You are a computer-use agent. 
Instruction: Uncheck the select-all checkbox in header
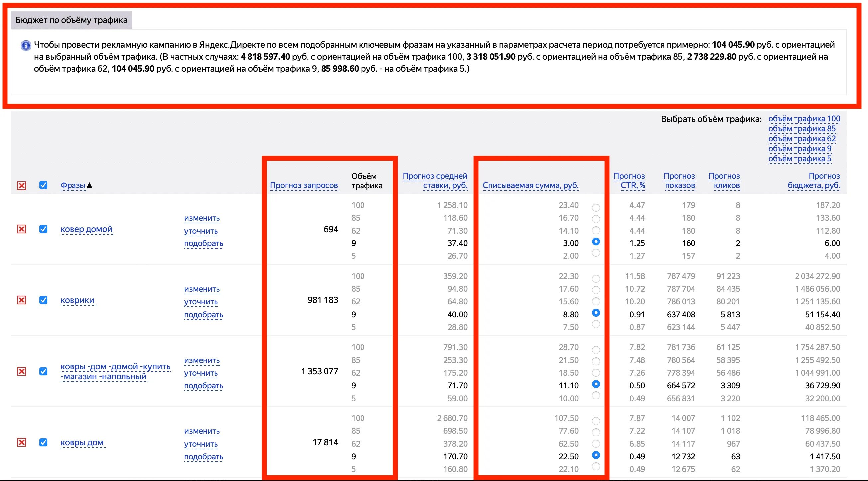point(43,185)
